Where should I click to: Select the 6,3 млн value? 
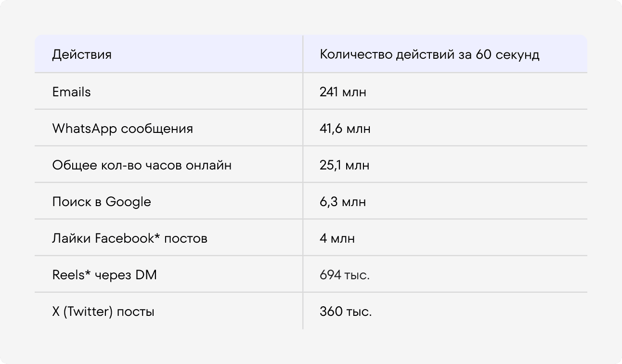[342, 202]
